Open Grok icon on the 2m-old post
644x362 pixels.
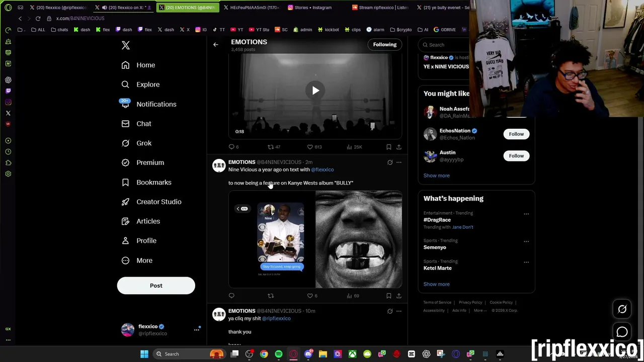pyautogui.click(x=390, y=162)
